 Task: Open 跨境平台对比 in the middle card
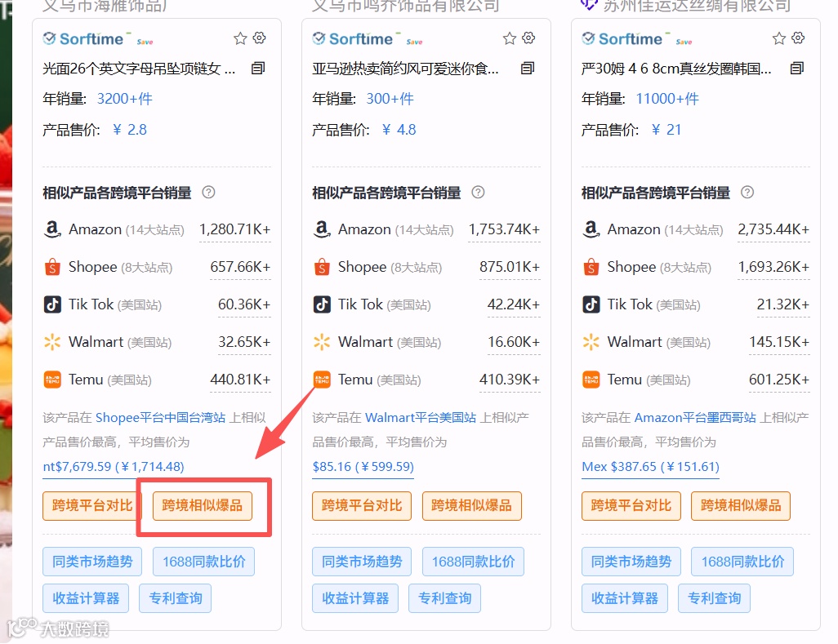[x=361, y=506]
